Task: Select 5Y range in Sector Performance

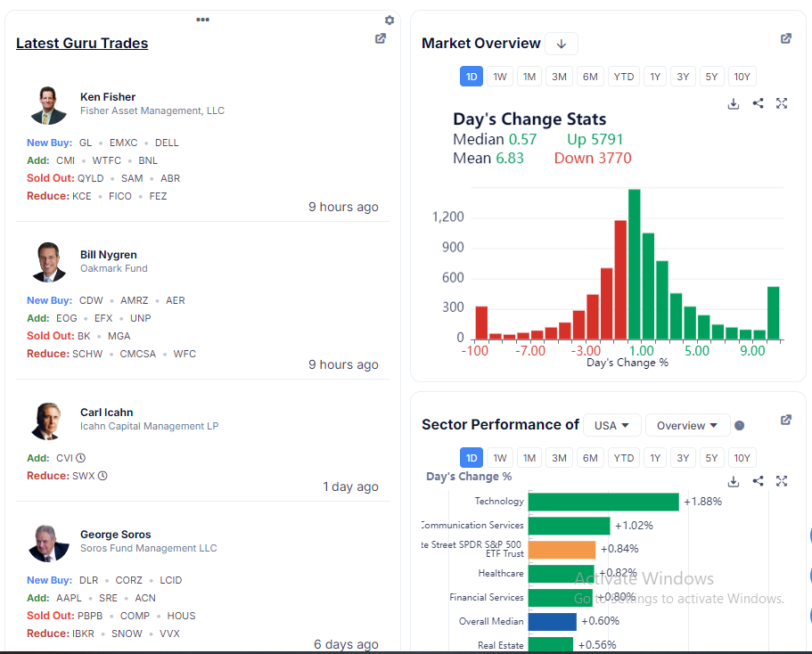Action: point(711,458)
